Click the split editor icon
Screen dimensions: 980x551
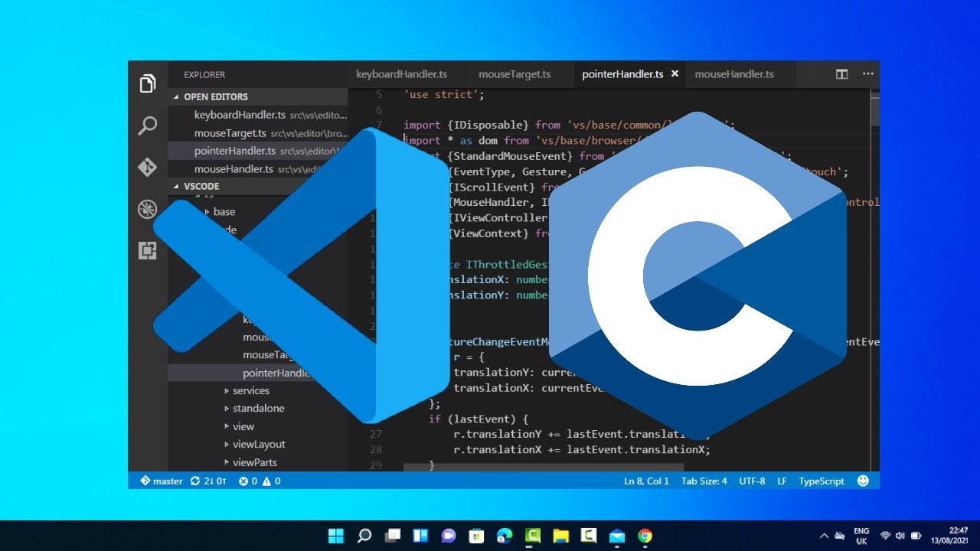click(x=842, y=74)
